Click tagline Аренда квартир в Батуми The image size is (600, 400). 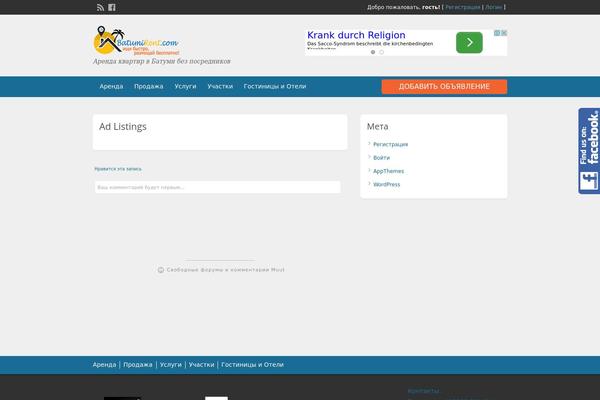point(162,61)
